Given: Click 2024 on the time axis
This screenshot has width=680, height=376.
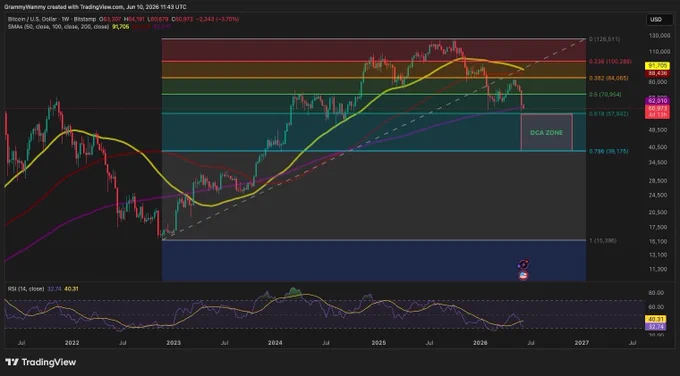Looking at the screenshot, I should click(x=275, y=343).
